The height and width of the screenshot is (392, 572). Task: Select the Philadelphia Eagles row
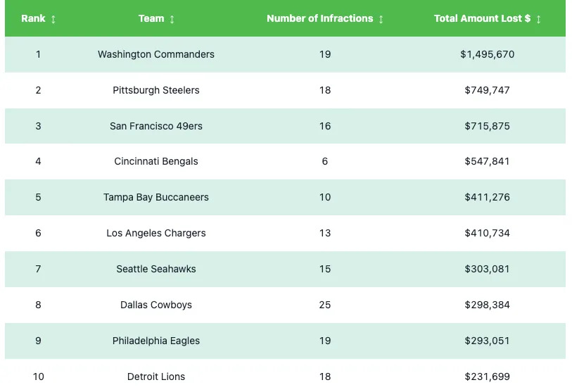point(156,341)
